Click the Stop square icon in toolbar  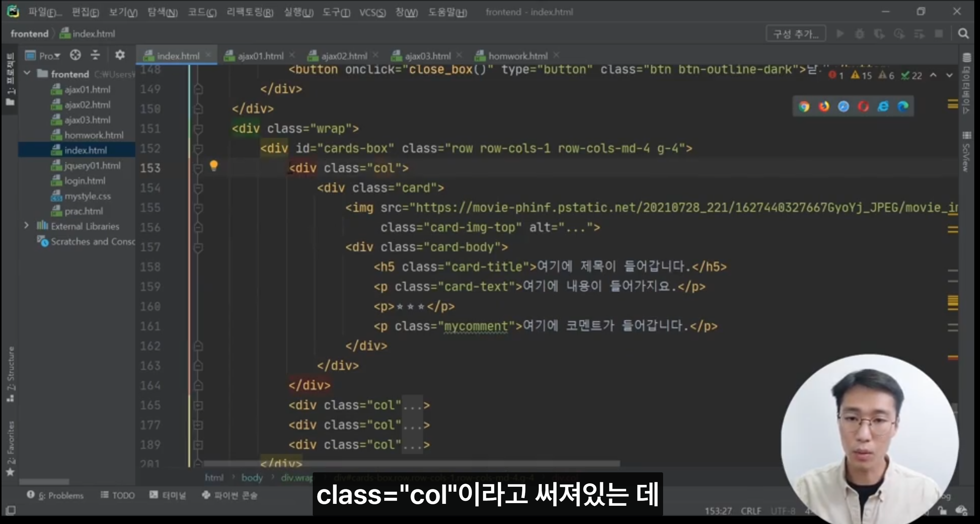click(939, 34)
